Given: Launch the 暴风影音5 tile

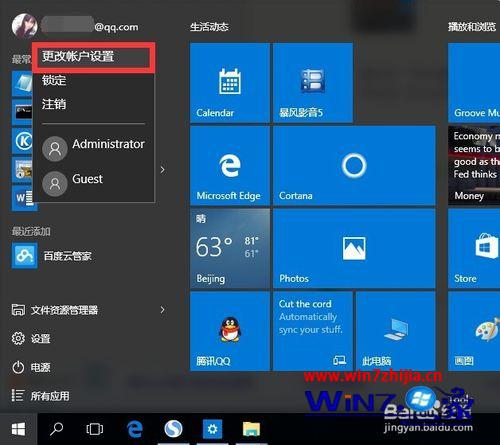Looking at the screenshot, I should click(313, 82).
